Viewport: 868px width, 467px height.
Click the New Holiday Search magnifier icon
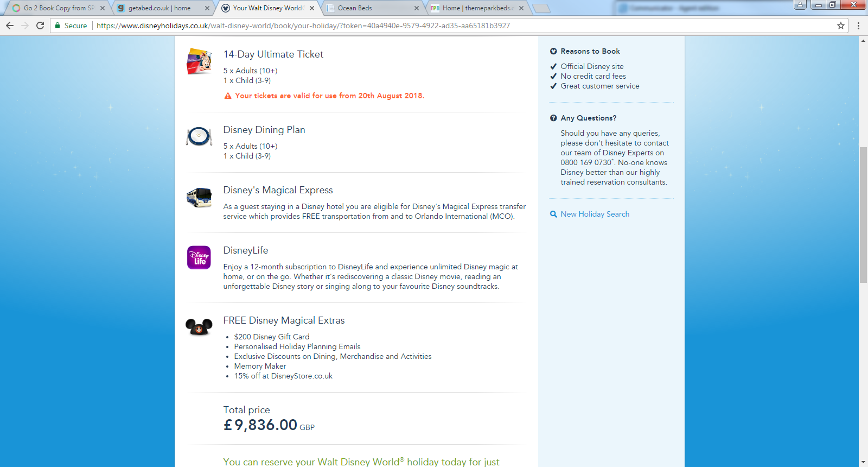[x=553, y=214]
